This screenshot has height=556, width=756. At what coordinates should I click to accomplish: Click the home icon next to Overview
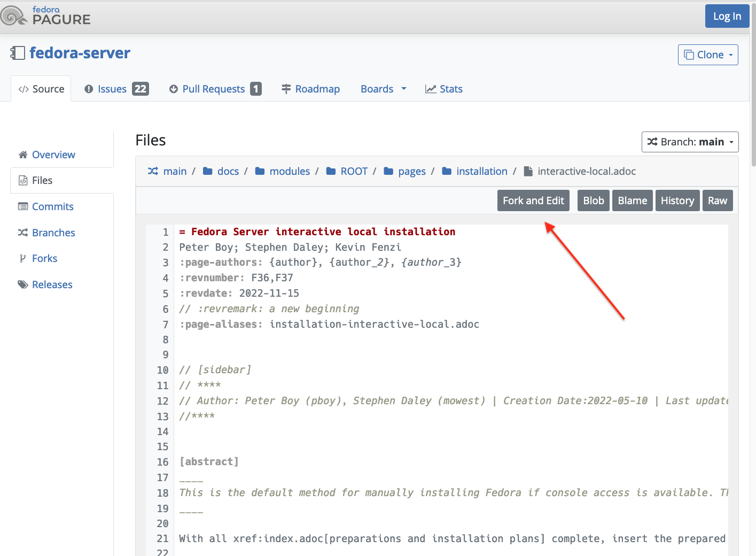[x=23, y=155]
